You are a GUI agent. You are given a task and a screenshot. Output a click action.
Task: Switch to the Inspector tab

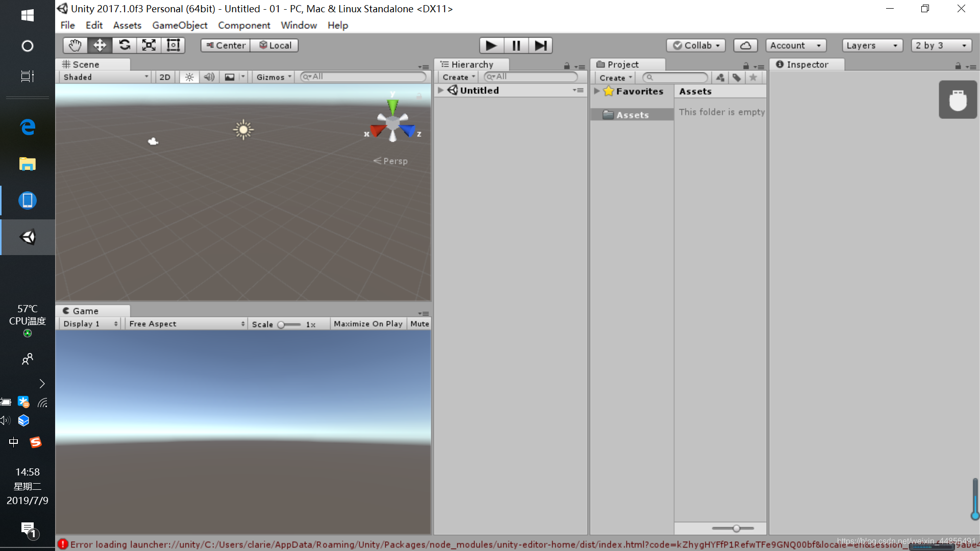point(807,64)
